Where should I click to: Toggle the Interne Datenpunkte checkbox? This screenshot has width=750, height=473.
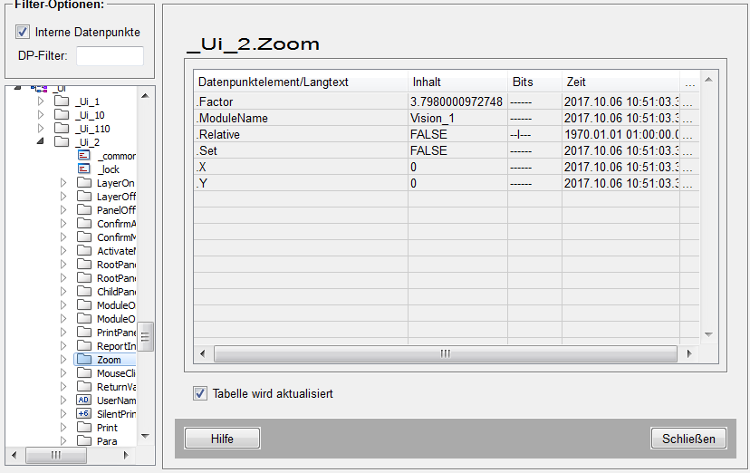pos(22,32)
